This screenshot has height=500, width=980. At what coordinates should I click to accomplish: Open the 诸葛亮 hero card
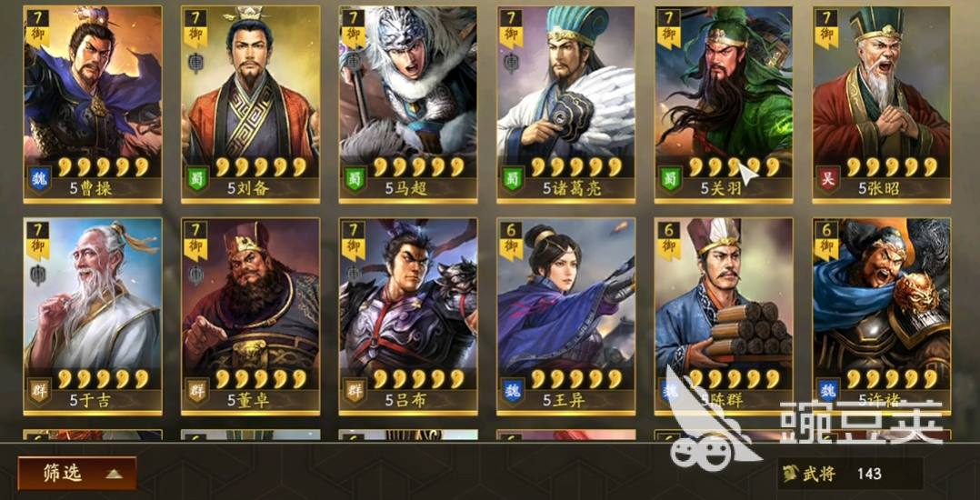click(x=566, y=105)
